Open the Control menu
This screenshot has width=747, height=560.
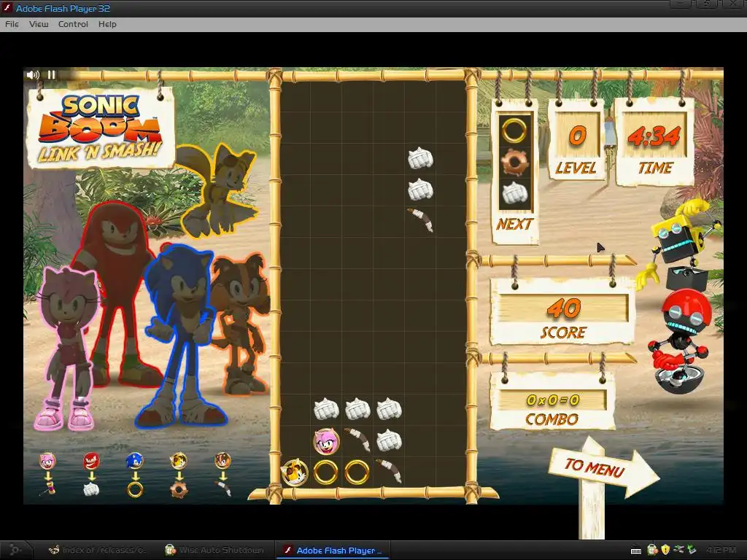pyautogui.click(x=73, y=24)
